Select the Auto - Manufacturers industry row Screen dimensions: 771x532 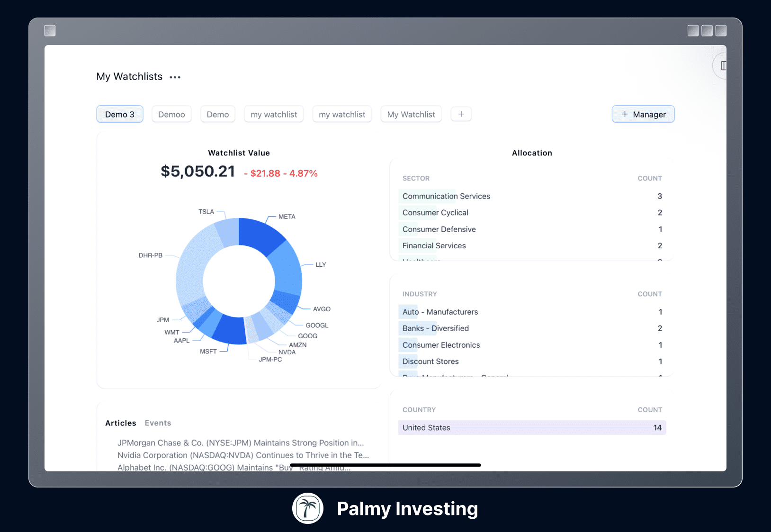click(x=532, y=312)
